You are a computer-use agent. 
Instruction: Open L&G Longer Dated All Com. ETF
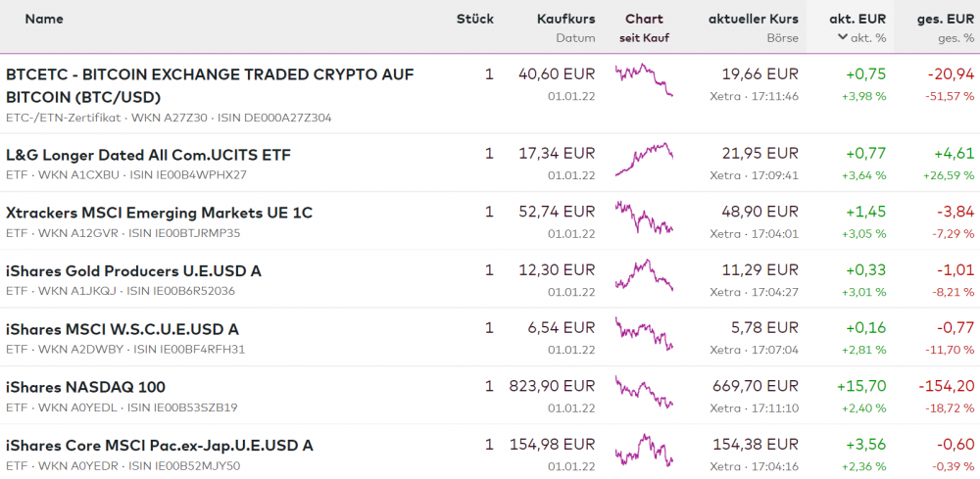tap(148, 155)
